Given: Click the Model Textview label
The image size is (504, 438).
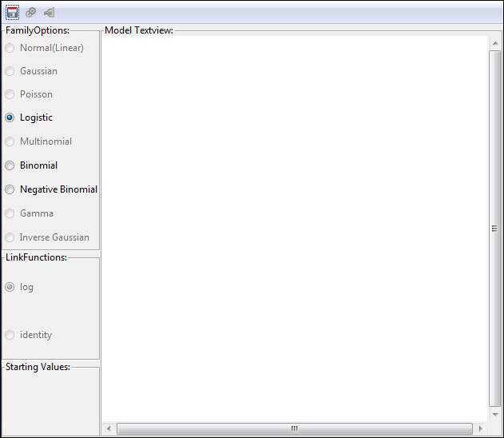Looking at the screenshot, I should [139, 30].
